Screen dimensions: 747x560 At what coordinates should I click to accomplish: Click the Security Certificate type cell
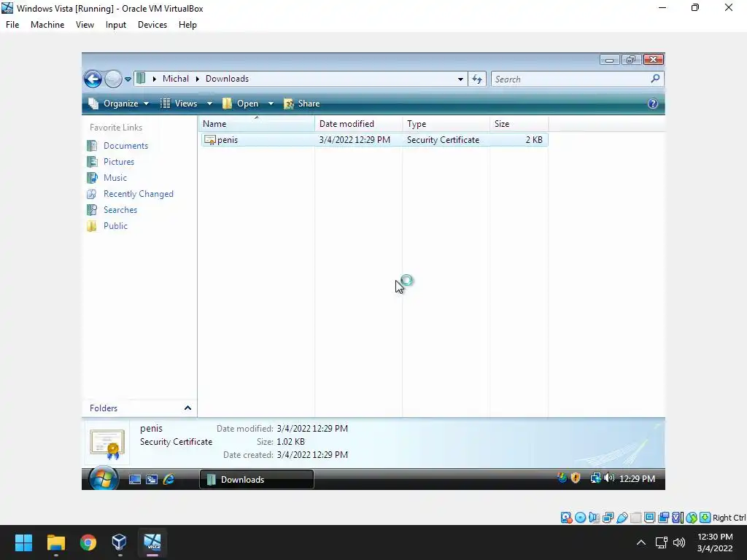(x=443, y=140)
